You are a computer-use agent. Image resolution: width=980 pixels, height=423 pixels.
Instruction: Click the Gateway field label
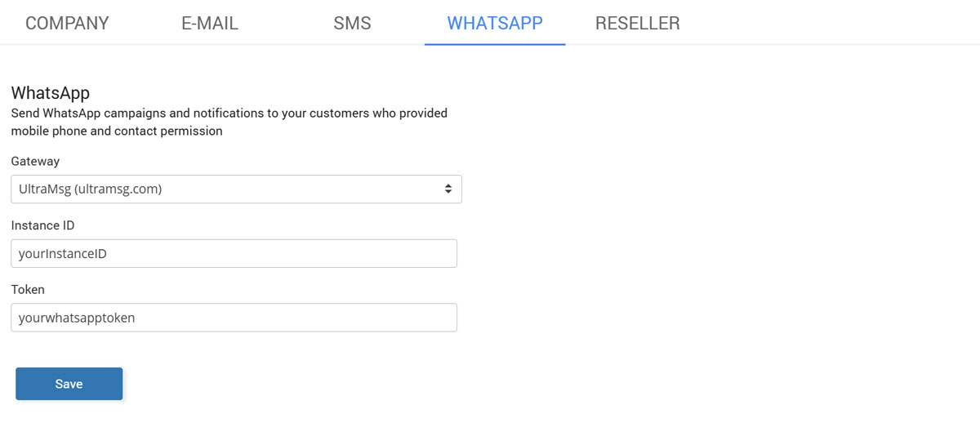35,162
